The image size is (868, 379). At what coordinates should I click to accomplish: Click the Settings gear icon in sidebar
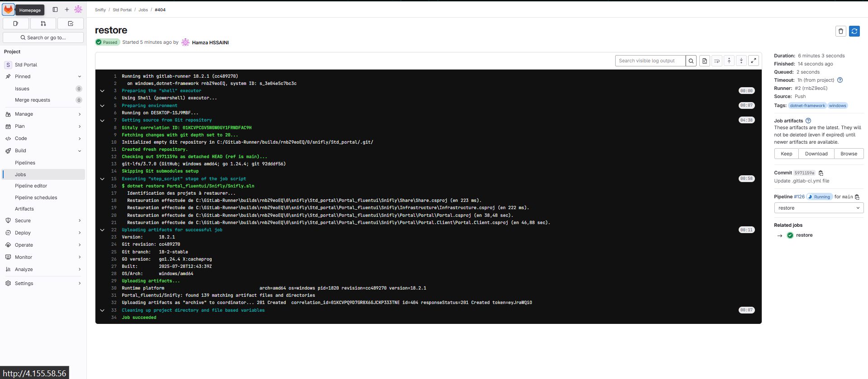pos(8,284)
